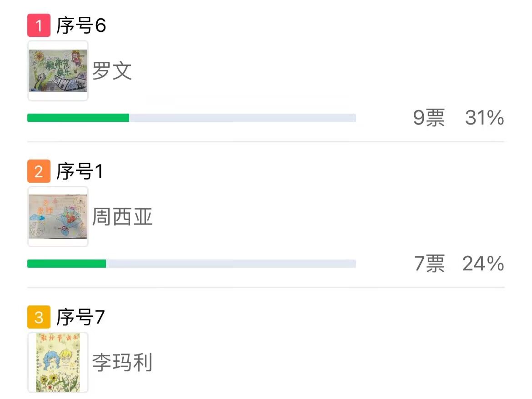Select the 序号7 entry title

pyautogui.click(x=80, y=317)
